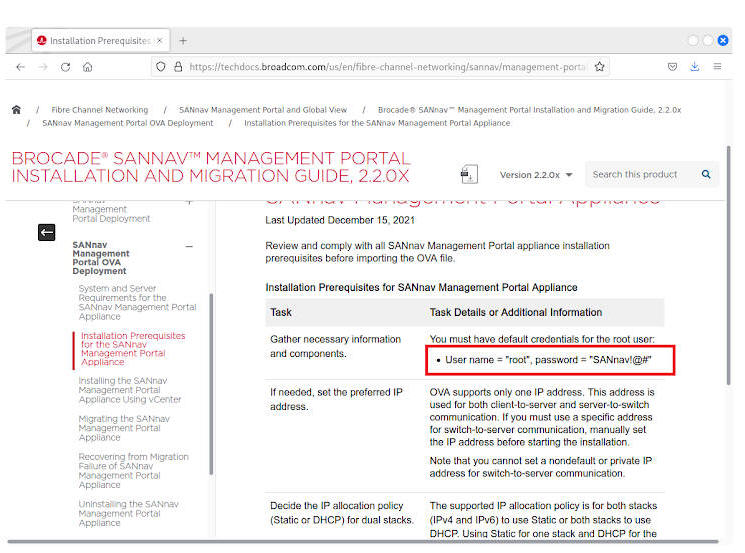Viewport: 745px width, 553px height.
Task: Click the PDF download icon
Action: point(469,174)
